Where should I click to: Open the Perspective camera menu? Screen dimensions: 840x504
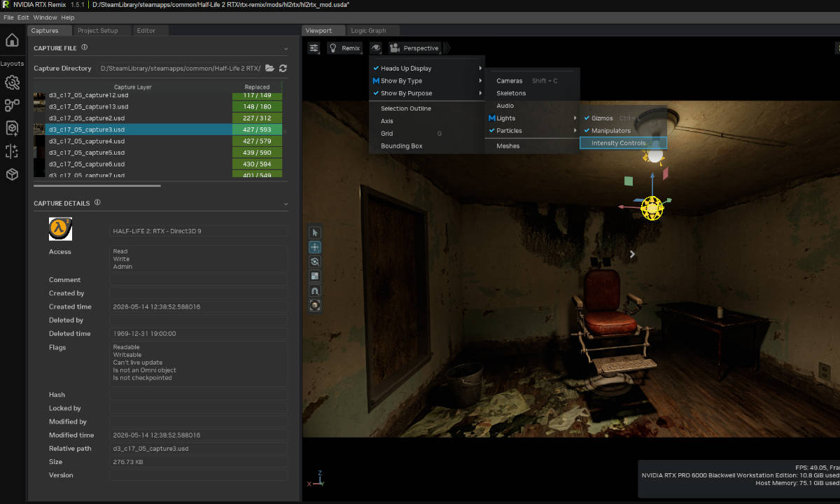414,48
